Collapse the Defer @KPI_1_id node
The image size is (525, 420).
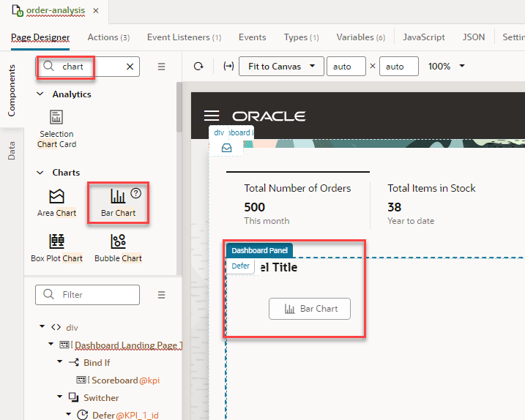(x=68, y=414)
